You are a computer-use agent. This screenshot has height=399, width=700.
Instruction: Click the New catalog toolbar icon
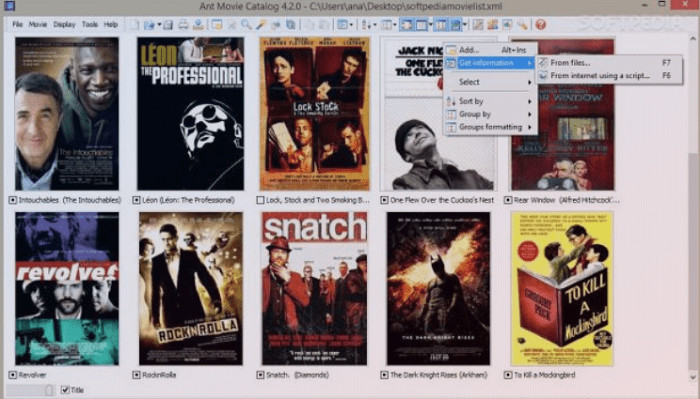(x=135, y=25)
